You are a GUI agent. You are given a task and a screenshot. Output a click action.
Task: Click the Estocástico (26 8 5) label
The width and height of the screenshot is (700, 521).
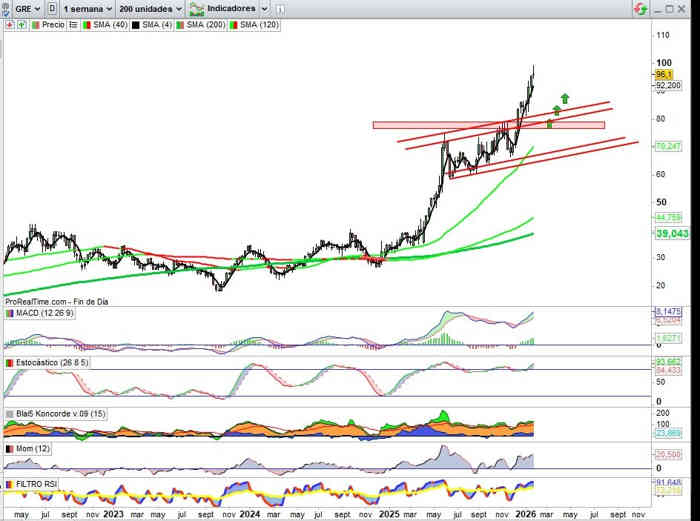(49, 363)
